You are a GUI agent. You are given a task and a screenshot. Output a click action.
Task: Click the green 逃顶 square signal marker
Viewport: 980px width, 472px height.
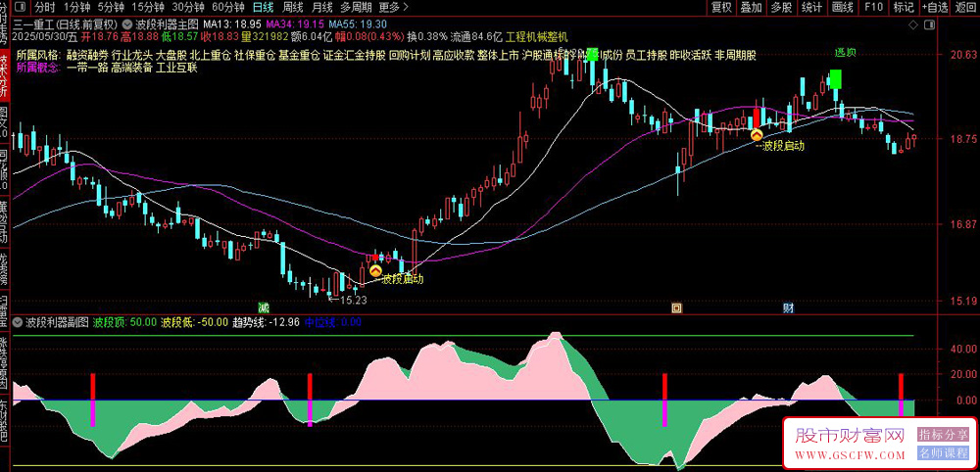pos(836,78)
